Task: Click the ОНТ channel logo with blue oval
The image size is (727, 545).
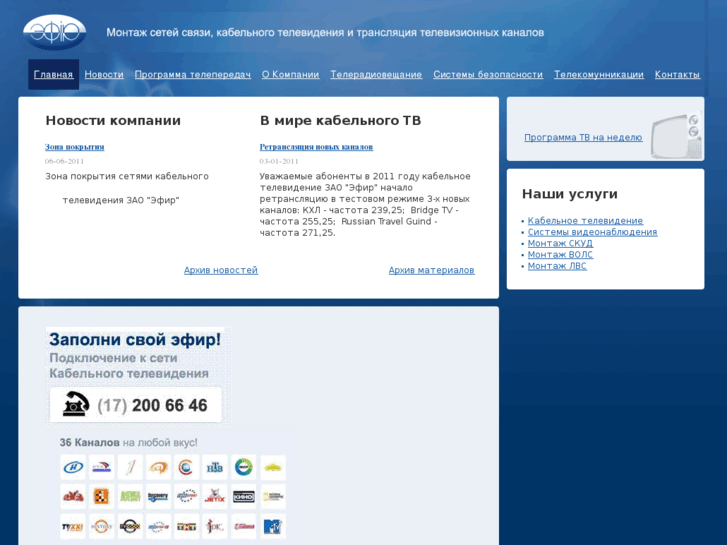Action: click(73, 467)
